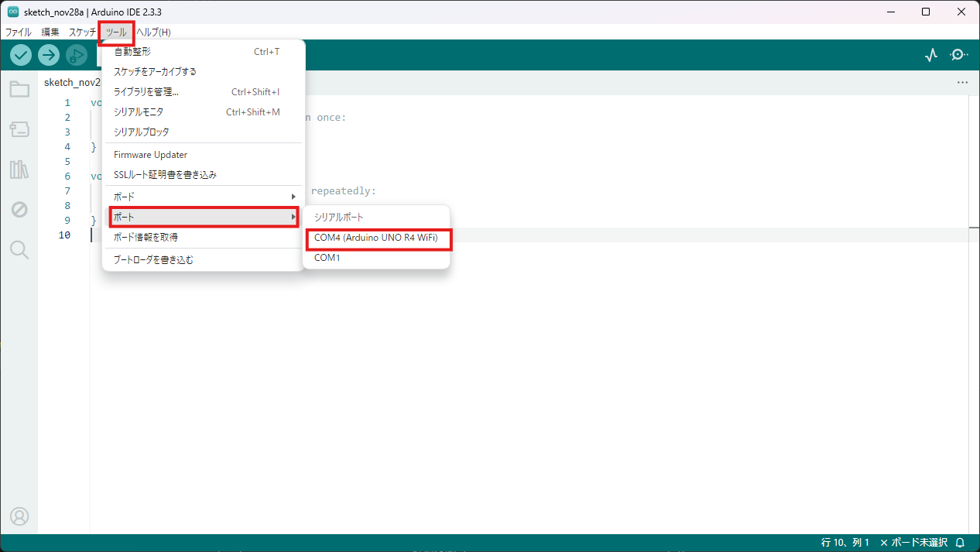The image size is (980, 552).
Task: Click the notification bell in status bar
Action: tap(960, 543)
